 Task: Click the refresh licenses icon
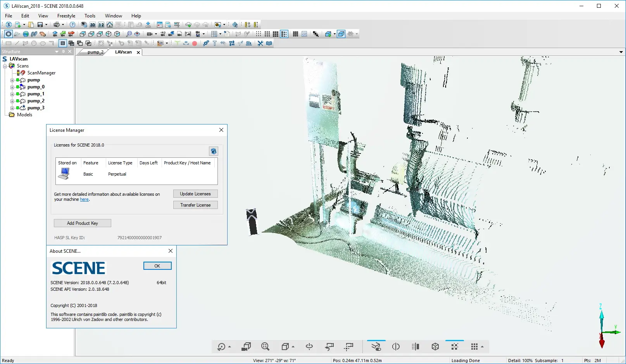pos(213,151)
